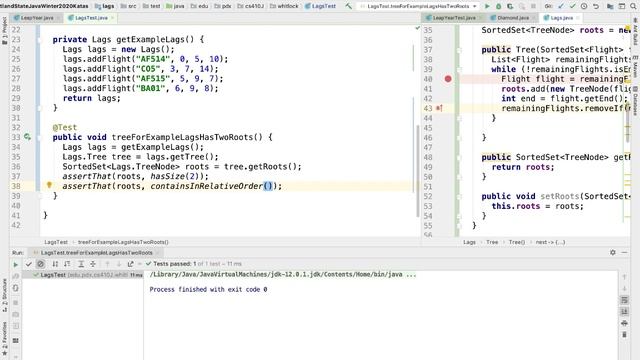The image size is (640, 360).
Task: Select the LagsTest.treeForExampleLagsHasTwoRoots Run tab
Action: (96, 253)
